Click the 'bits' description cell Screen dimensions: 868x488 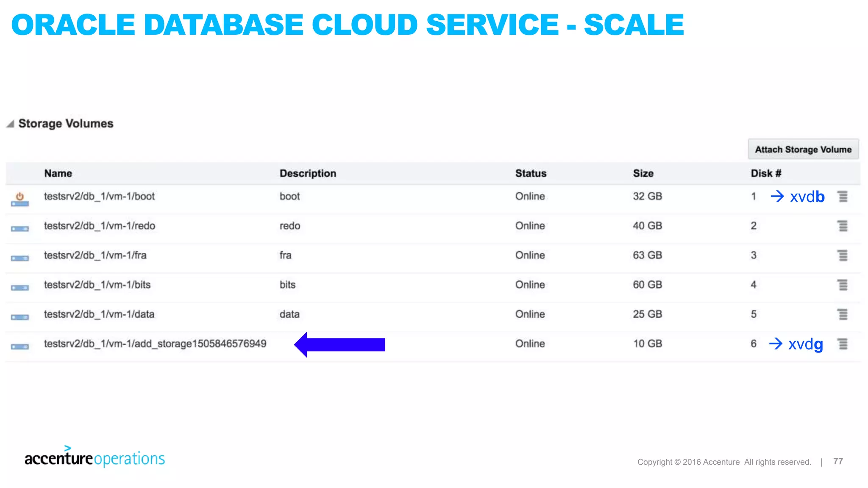point(287,285)
